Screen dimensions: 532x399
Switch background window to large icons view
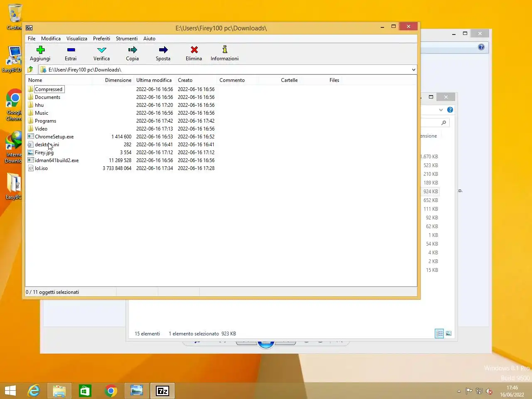pos(448,333)
